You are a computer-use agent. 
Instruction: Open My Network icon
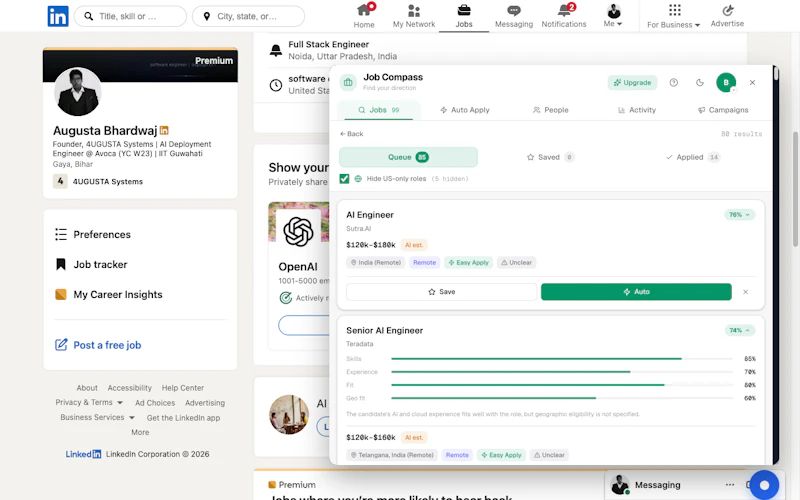point(414,10)
